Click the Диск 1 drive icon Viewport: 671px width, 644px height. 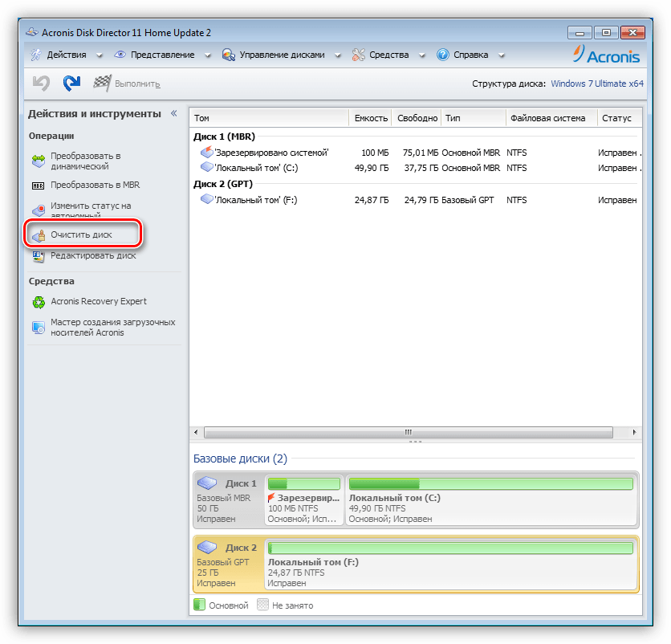click(207, 483)
